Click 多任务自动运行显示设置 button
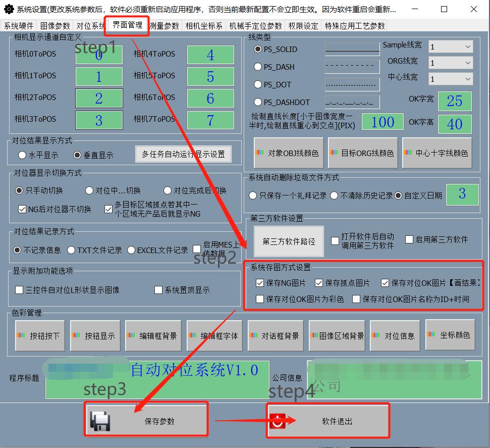The height and width of the screenshot is (448, 490). coord(184,154)
